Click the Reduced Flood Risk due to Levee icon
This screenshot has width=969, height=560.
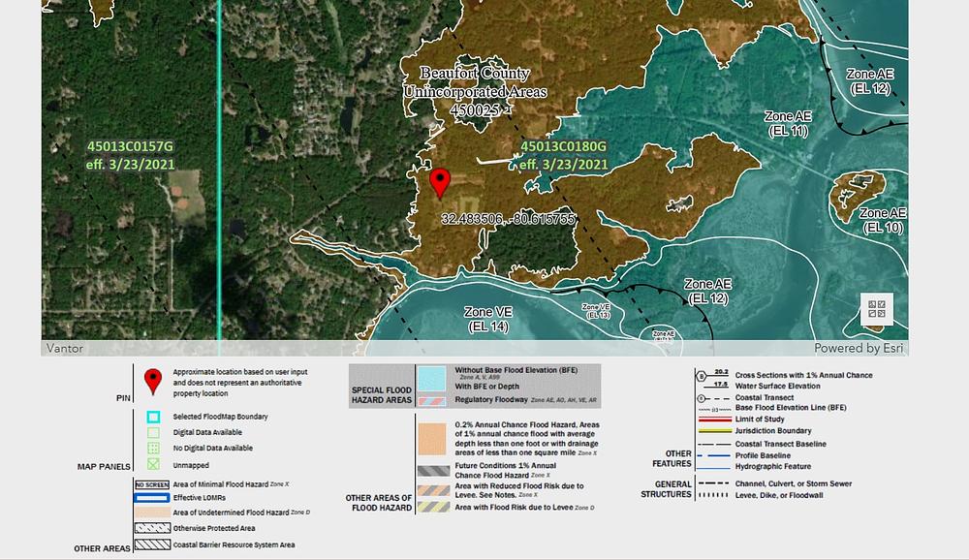433,491
